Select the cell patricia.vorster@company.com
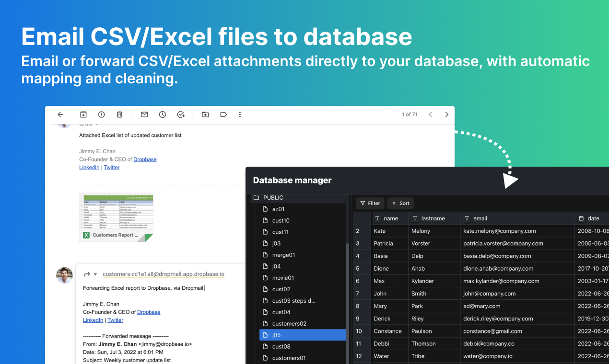Image resolution: width=609 pixels, height=364 pixels. (x=517, y=243)
